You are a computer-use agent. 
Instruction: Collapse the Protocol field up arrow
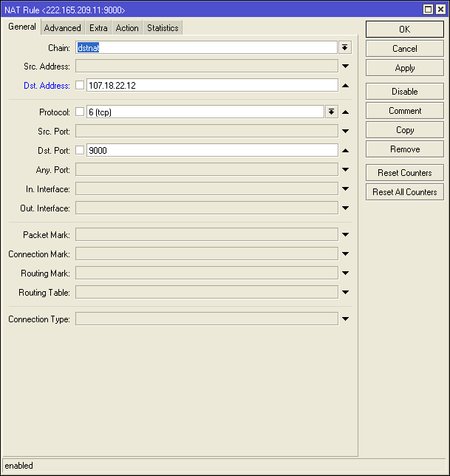345,112
